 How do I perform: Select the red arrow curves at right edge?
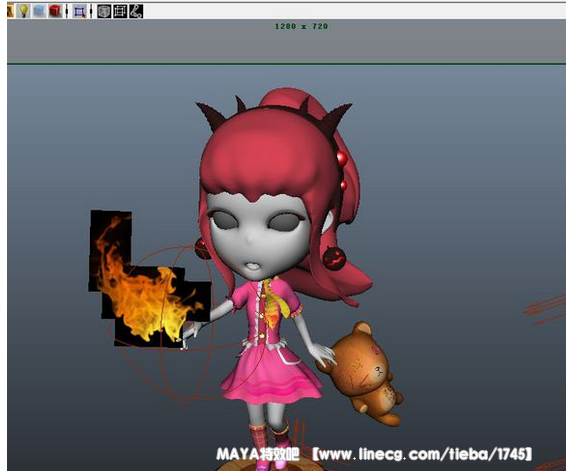point(545,309)
